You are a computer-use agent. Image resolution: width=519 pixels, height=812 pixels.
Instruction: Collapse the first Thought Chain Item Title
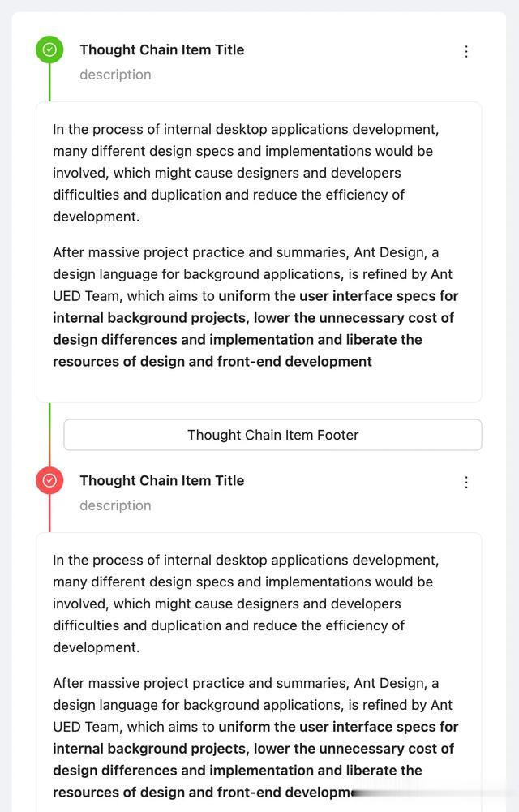[162, 49]
